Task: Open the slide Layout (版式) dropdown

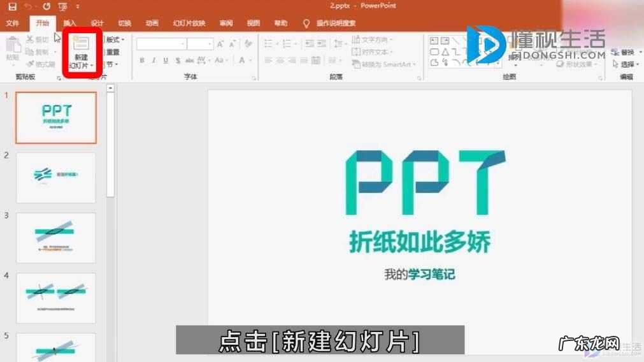Action: pyautogui.click(x=114, y=40)
